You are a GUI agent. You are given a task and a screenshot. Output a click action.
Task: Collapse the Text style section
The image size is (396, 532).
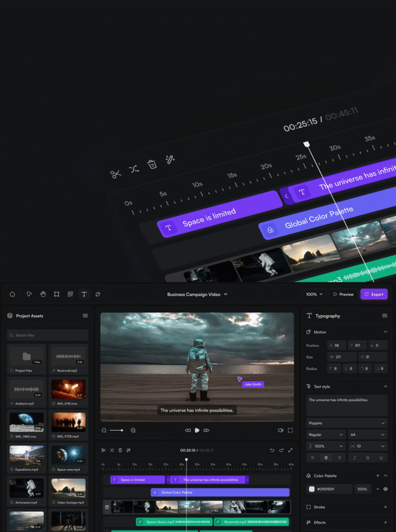(x=385, y=387)
